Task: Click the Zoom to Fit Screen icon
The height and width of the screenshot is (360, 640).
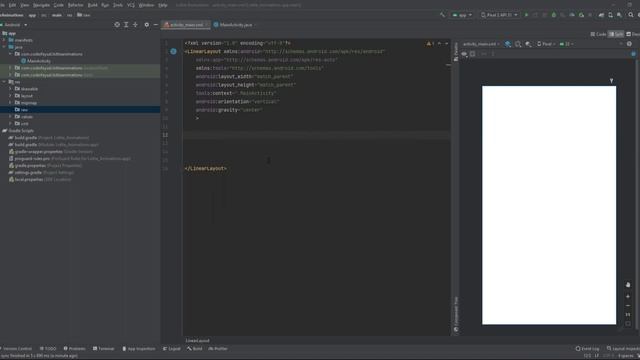Action: coord(628,324)
